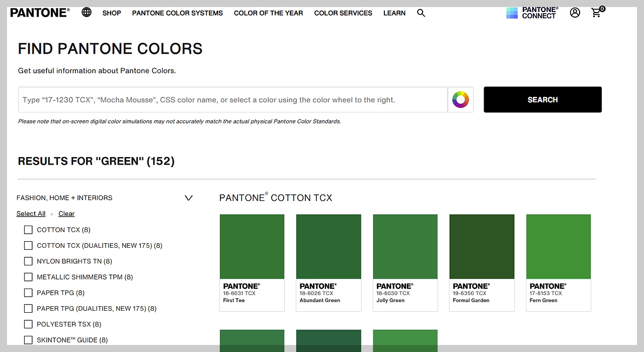
Task: Open the SHOP menu
Action: pos(112,13)
